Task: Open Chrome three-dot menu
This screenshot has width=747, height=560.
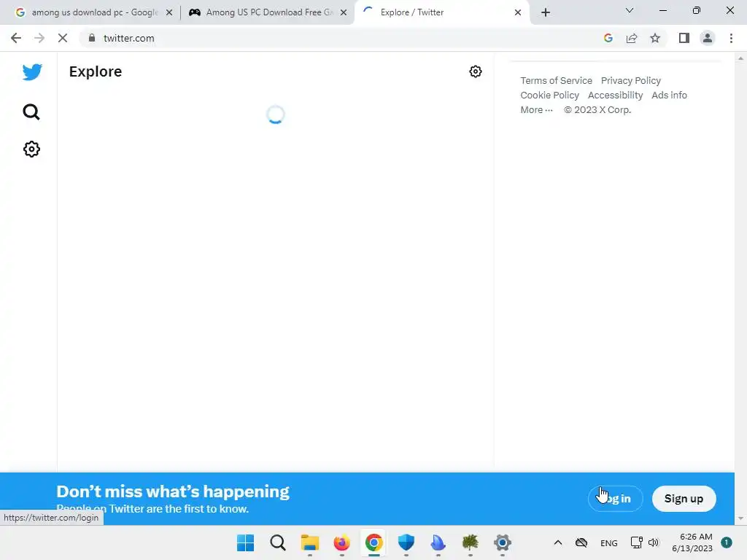Action: pyautogui.click(x=731, y=38)
